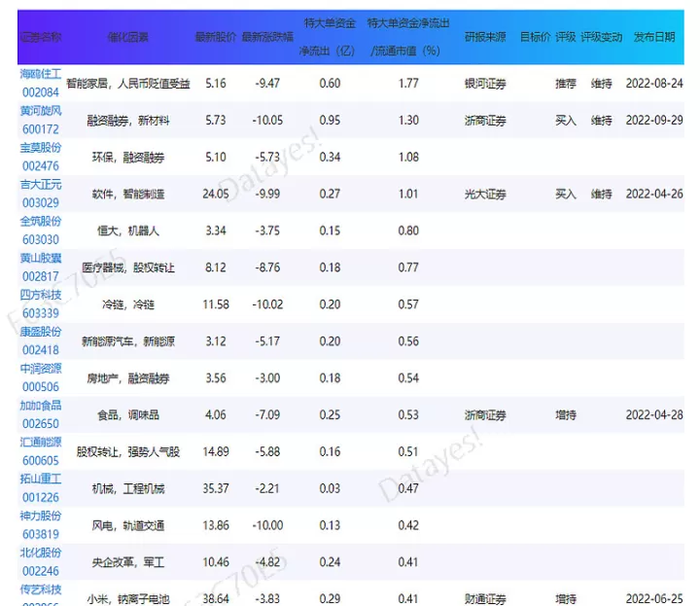Select catalyst text 风电，轨道交通
Viewport: 700px width, 606px height.
128,525
